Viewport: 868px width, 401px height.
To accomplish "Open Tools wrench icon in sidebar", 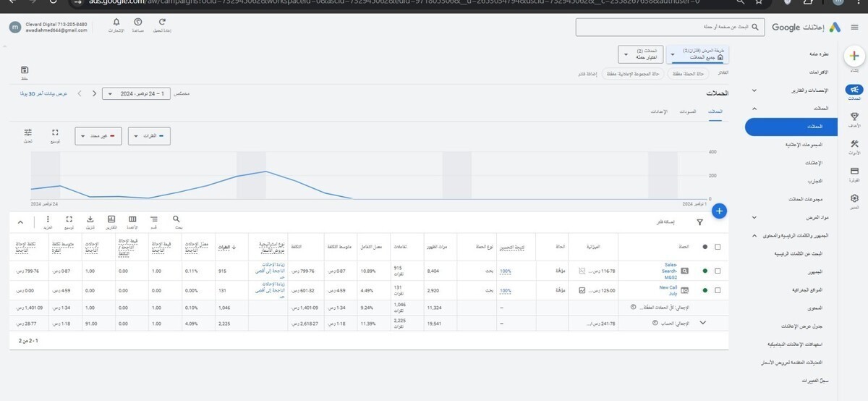I will 854,144.
